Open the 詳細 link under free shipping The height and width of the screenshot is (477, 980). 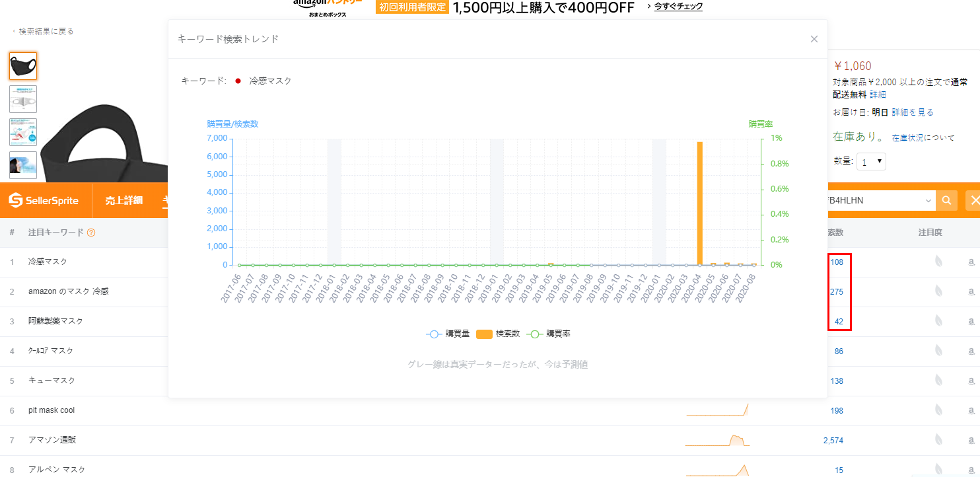(878, 95)
